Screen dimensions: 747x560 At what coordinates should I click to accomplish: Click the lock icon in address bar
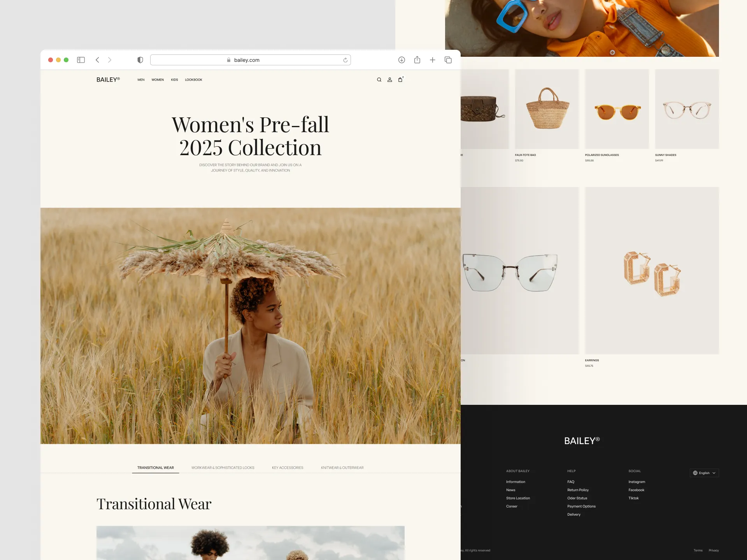pyautogui.click(x=229, y=60)
